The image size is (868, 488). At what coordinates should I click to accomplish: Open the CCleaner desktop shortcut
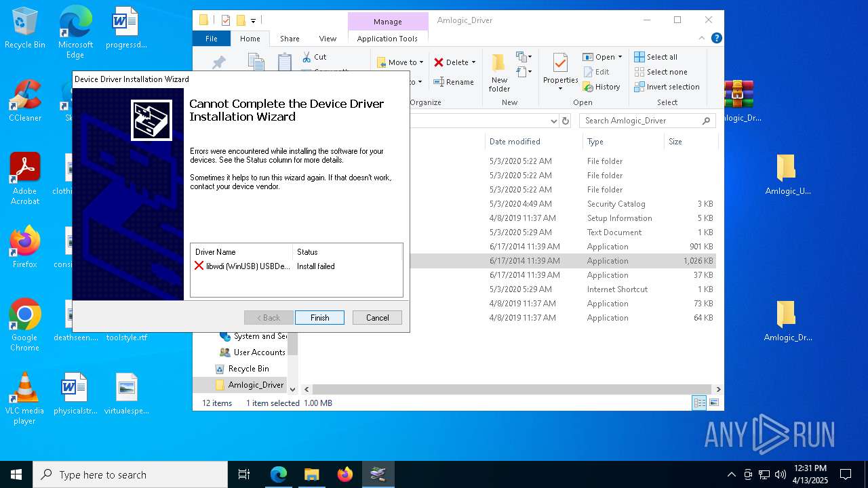coord(25,102)
